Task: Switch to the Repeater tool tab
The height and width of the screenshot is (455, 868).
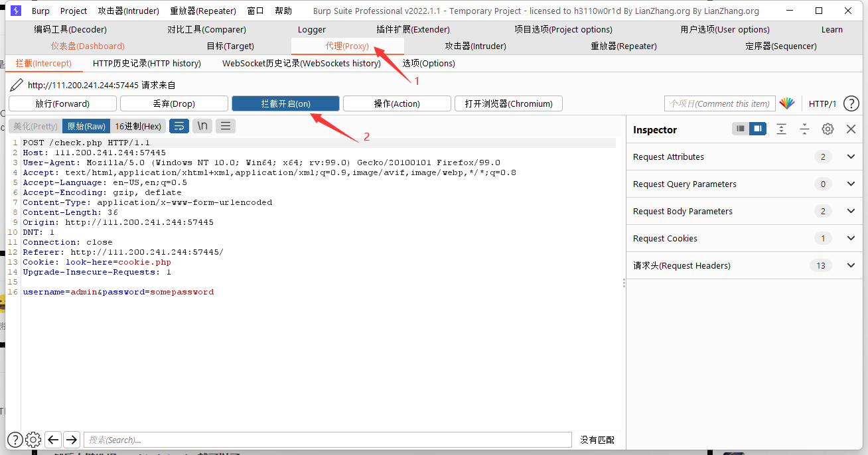Action: click(x=624, y=46)
